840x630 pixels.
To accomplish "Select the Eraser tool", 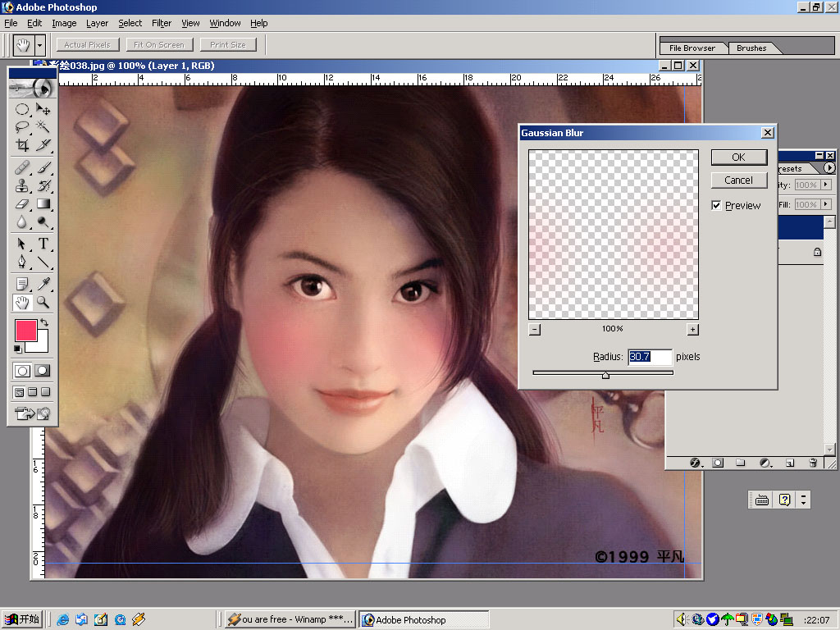I will click(x=22, y=203).
